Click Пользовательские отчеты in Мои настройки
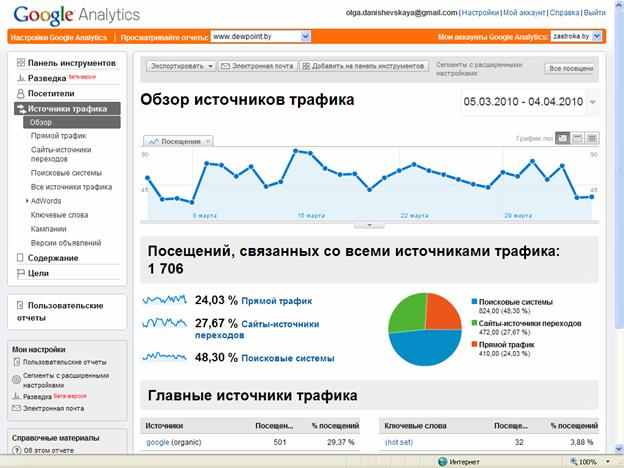The width and height of the screenshot is (624, 468). coord(64,362)
